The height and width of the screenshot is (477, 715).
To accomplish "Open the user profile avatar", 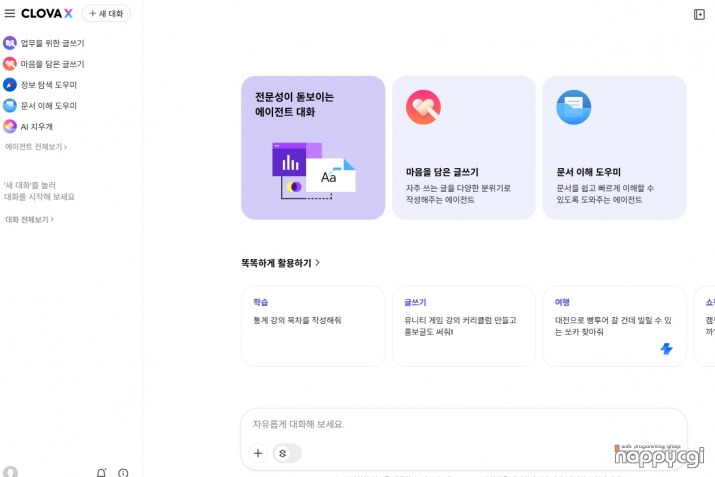I will 10,472.
